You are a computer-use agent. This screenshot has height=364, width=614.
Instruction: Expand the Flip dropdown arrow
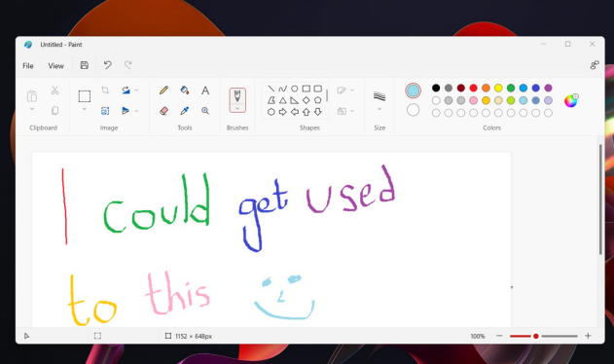(136, 111)
